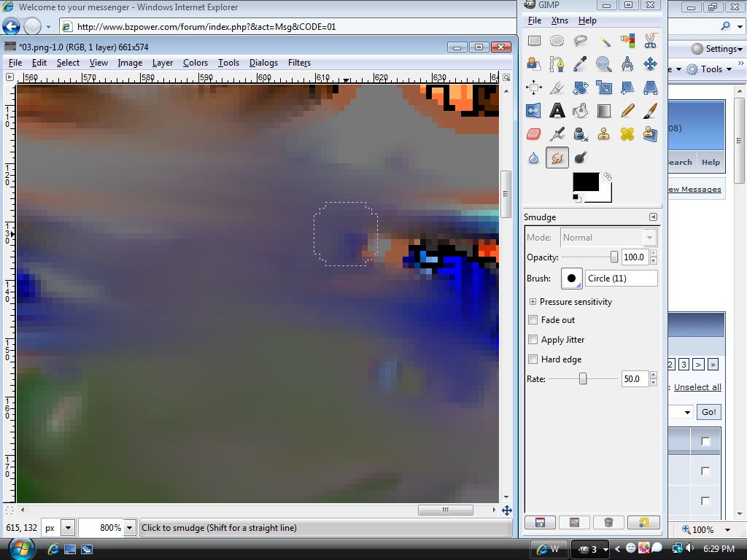Viewport: 747px width, 560px height.
Task: Open the Brush selector showing Circle (11)
Action: (x=621, y=278)
